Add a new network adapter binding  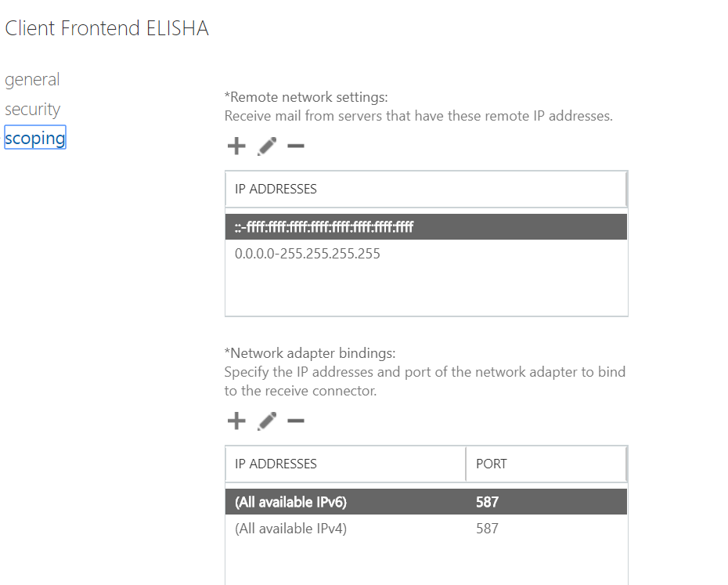(x=236, y=421)
